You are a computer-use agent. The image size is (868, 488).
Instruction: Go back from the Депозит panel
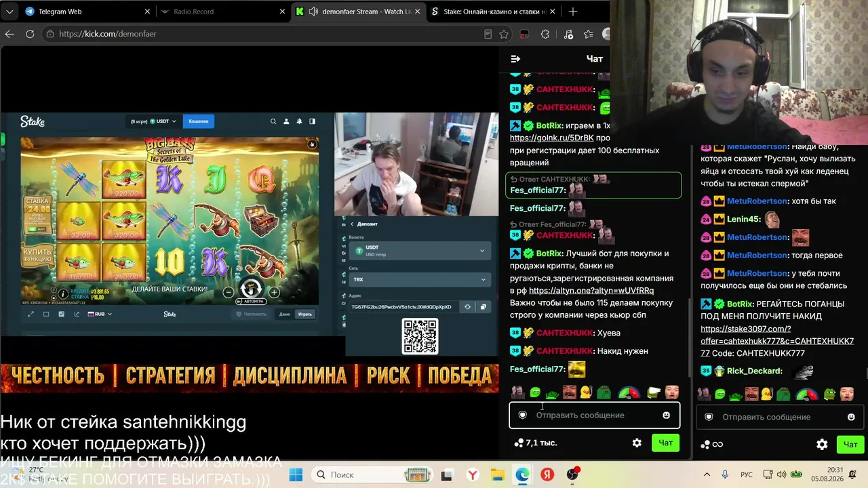coord(352,224)
